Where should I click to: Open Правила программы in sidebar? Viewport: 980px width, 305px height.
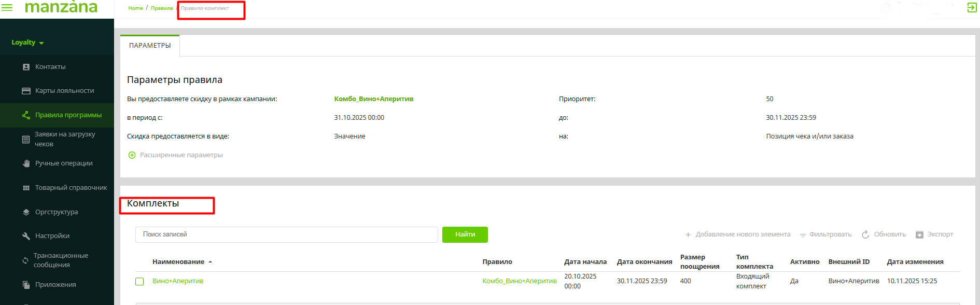pos(68,115)
